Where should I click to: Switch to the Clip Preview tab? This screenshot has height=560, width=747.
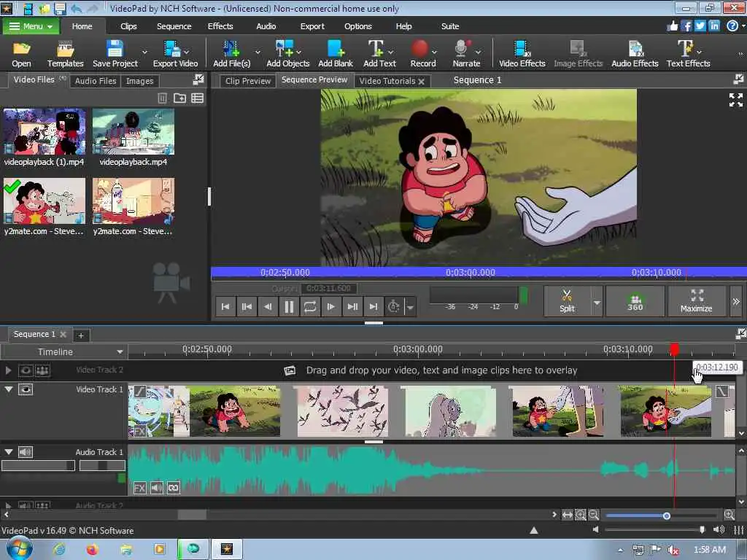point(248,81)
